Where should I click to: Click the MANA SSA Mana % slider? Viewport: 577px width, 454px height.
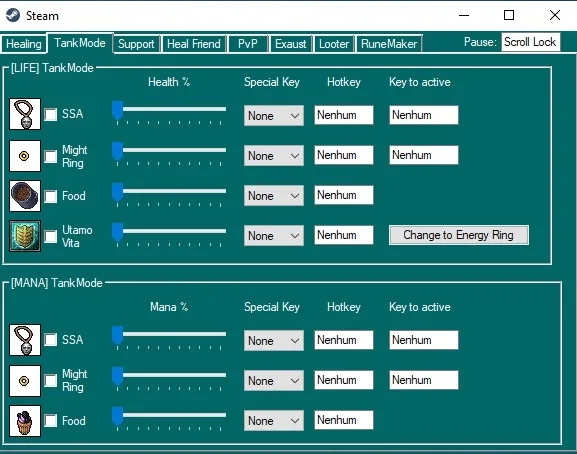pos(169,337)
